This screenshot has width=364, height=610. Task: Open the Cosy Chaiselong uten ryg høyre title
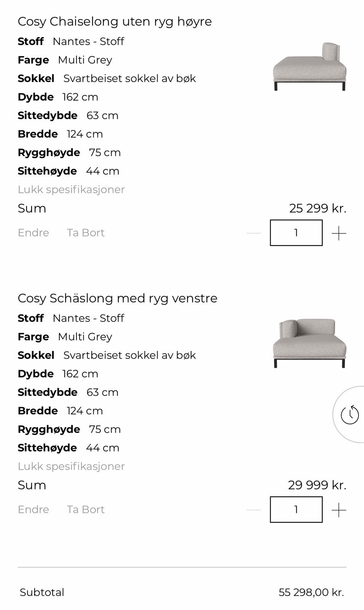pyautogui.click(x=115, y=21)
